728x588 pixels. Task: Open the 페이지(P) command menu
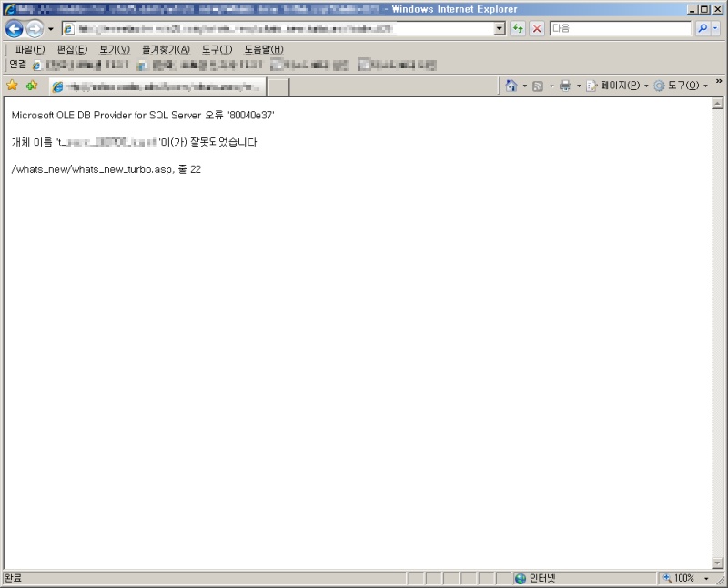pyautogui.click(x=618, y=86)
